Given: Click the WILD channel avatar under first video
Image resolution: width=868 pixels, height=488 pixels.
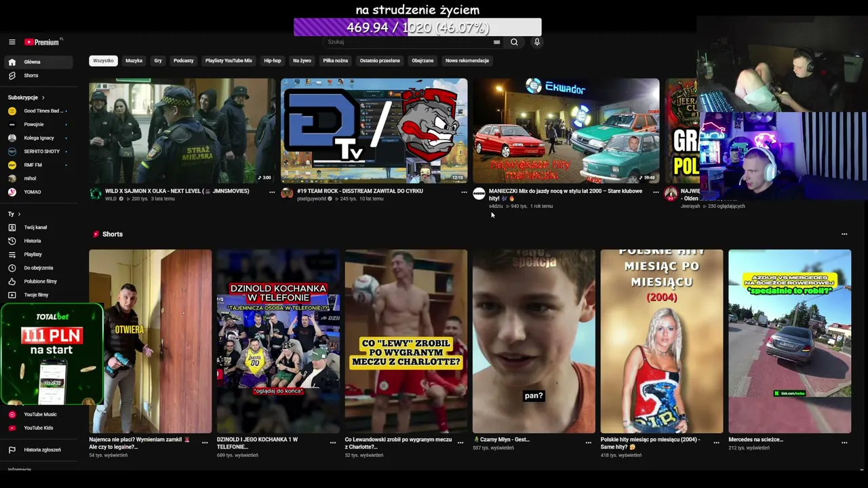Looking at the screenshot, I should click(96, 193).
